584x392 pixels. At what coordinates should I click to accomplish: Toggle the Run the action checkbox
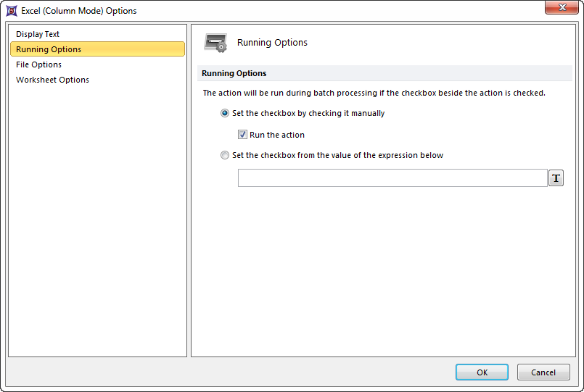pyautogui.click(x=243, y=135)
